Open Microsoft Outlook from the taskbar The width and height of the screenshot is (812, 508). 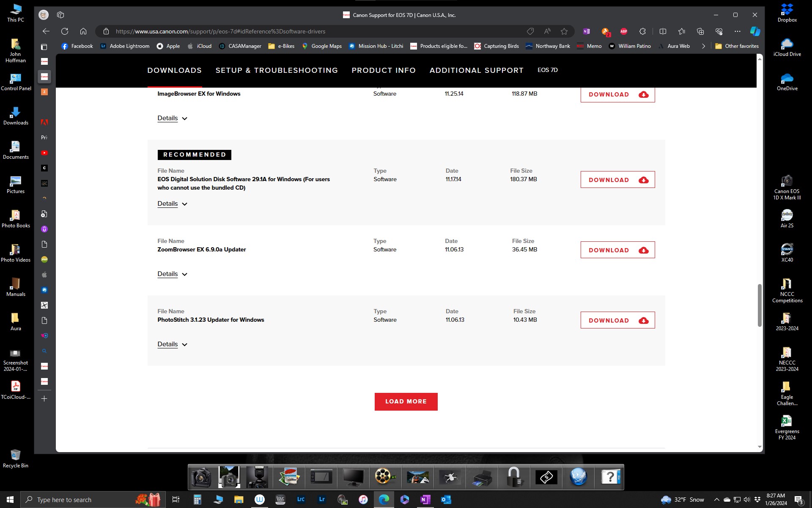(446, 500)
